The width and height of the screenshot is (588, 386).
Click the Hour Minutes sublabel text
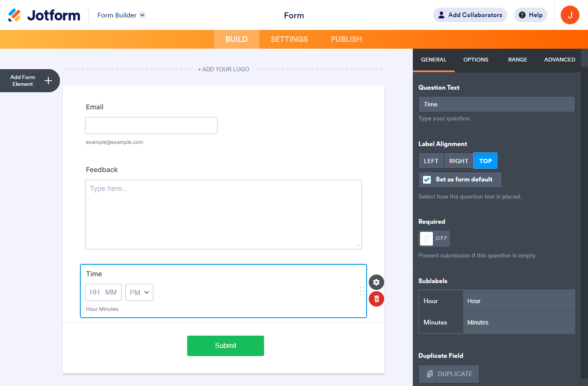[102, 309]
